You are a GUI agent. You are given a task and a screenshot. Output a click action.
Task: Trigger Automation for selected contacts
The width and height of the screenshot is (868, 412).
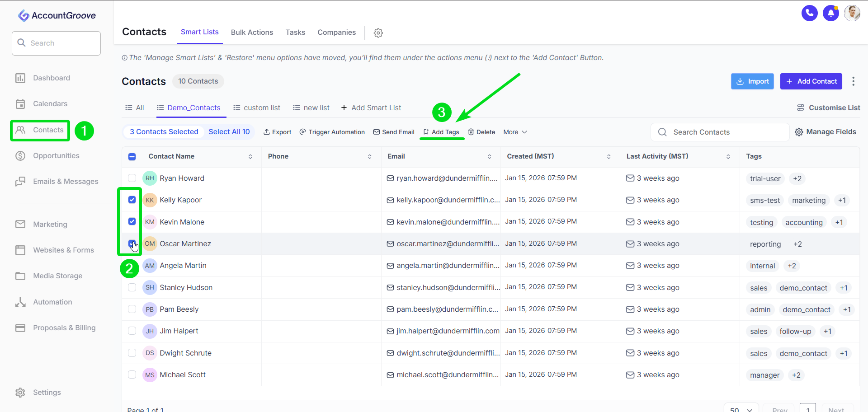(332, 132)
